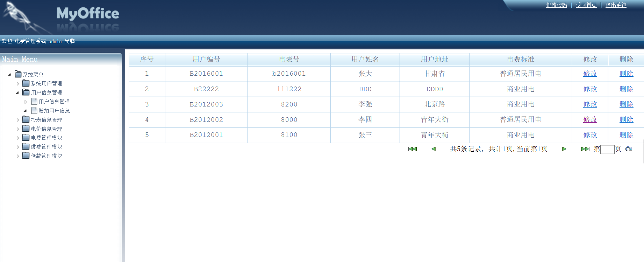This screenshot has width=644, height=262.
Task: Click 修改密码 link in header
Action: point(556,5)
